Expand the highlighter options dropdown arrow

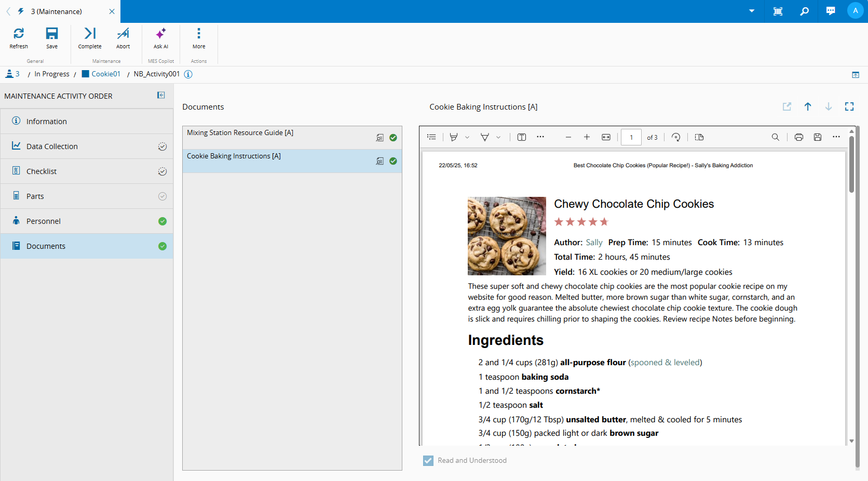click(467, 138)
